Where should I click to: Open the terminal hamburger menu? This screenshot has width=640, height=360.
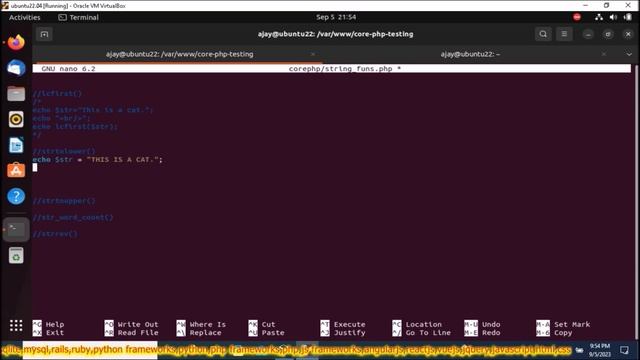564,34
